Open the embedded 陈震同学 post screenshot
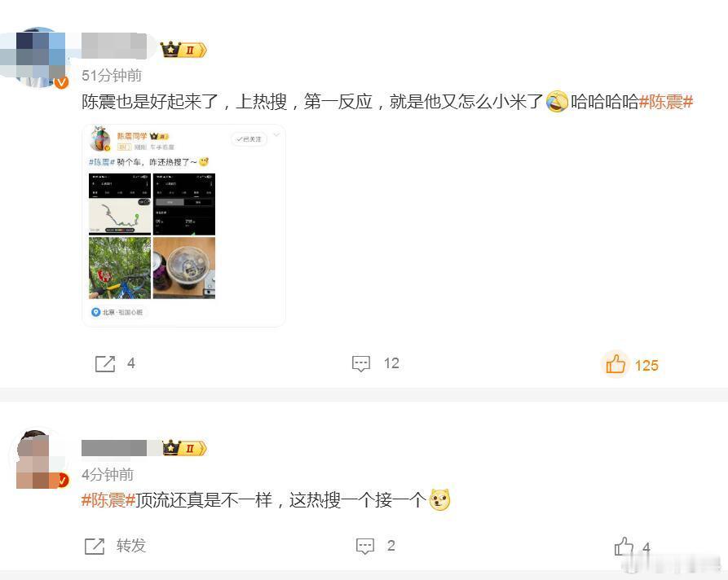 coord(184,226)
